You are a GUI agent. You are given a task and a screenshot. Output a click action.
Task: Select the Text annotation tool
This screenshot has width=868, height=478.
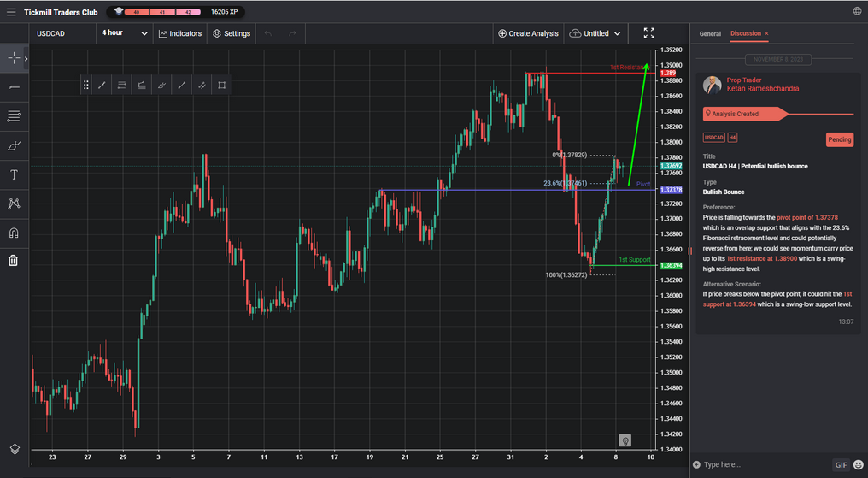[14, 175]
